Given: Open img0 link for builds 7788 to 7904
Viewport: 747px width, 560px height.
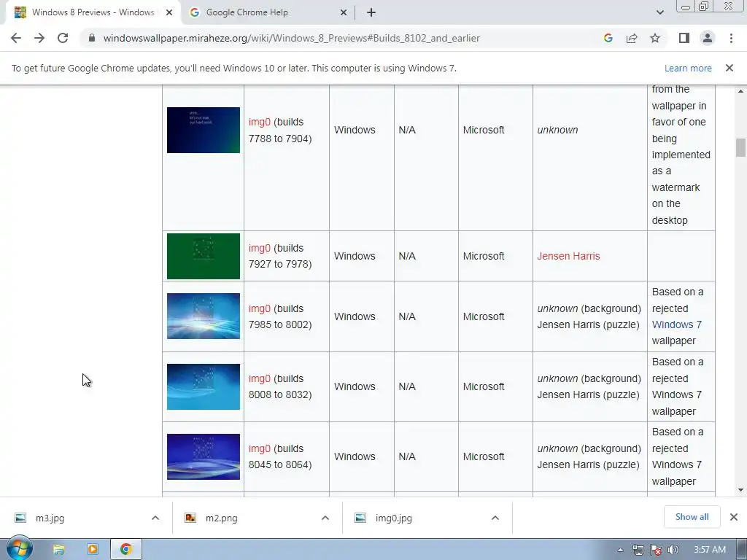Looking at the screenshot, I should pos(259,122).
